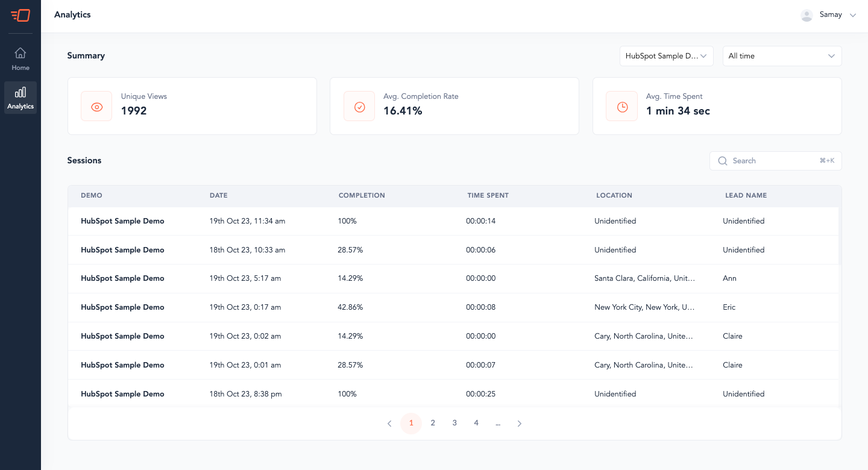Select the Analytics section in sidebar

tap(20, 98)
